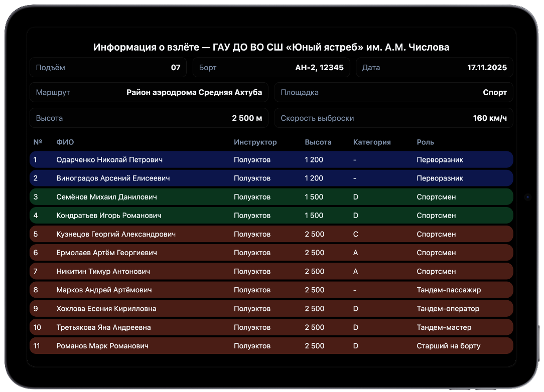Viewport: 544px width, 392px height.
Task: Select the Борт field with АН-2, 12345
Action: [271, 67]
